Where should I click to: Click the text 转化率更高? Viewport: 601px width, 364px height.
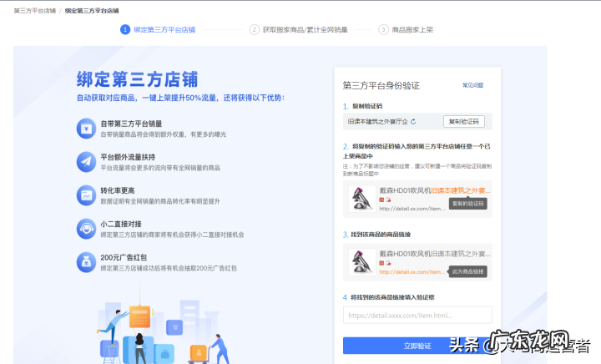[x=118, y=190]
